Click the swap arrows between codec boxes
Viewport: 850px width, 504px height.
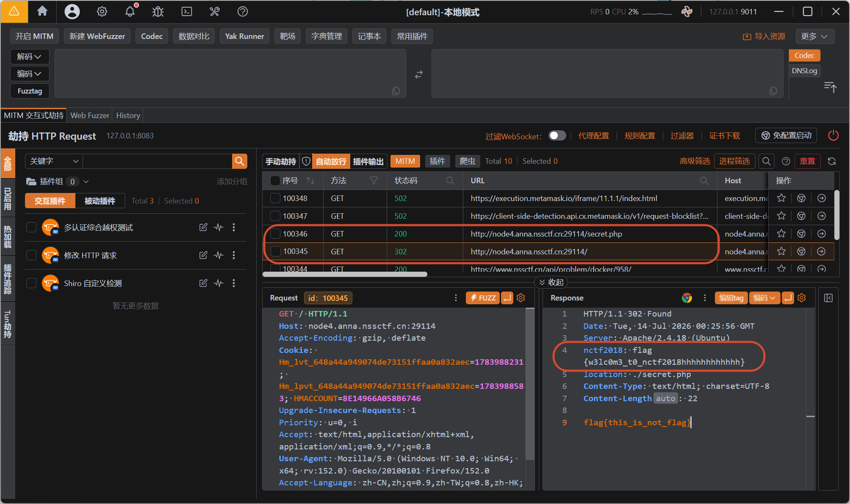pos(419,74)
